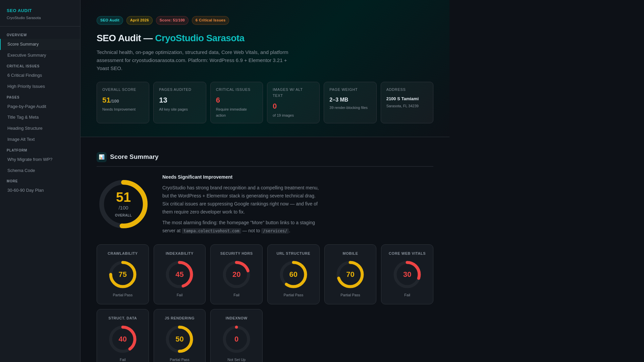Open Executive Summary in sidebar
This screenshot has width=644, height=362.
click(40, 55)
